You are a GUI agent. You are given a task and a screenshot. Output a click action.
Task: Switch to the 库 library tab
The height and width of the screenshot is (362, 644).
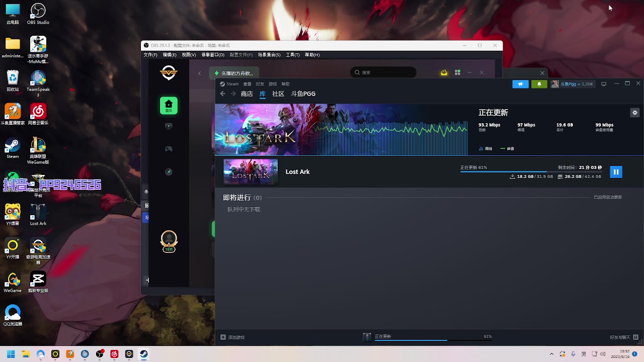point(262,94)
